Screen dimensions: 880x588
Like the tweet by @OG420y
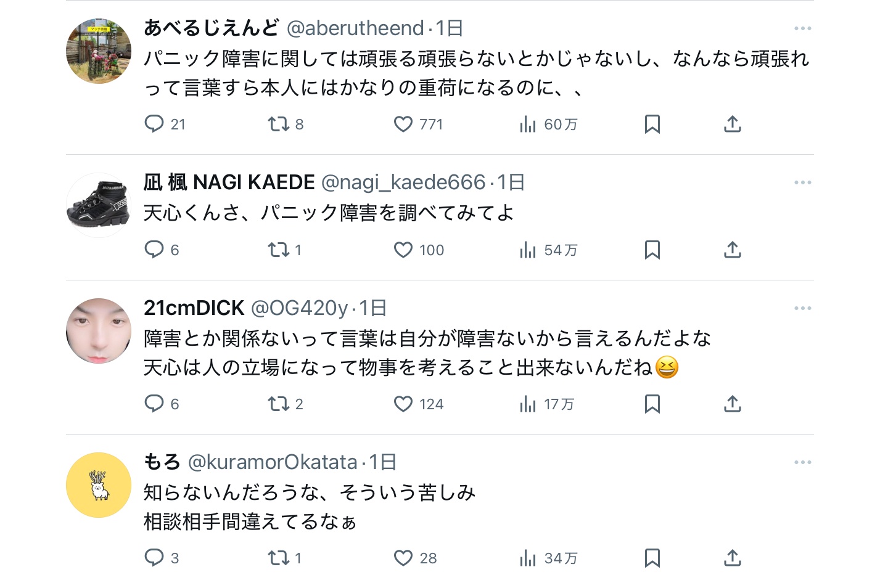point(403,404)
